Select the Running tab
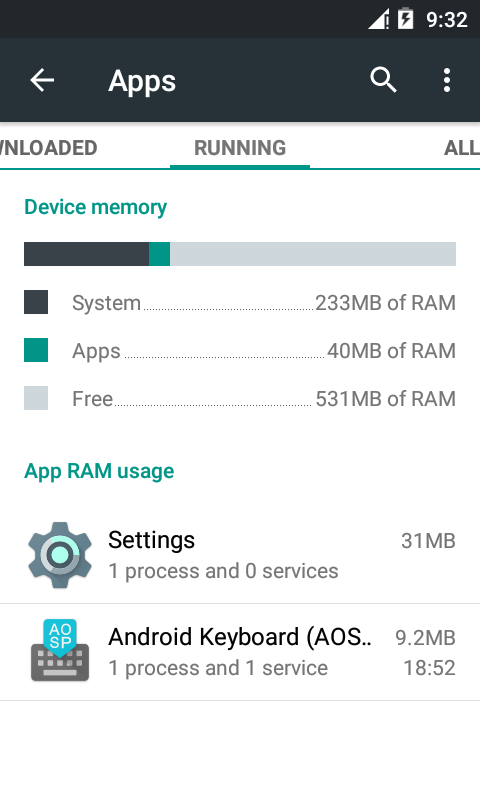Screen dimensions: 480x800 (x=240, y=148)
